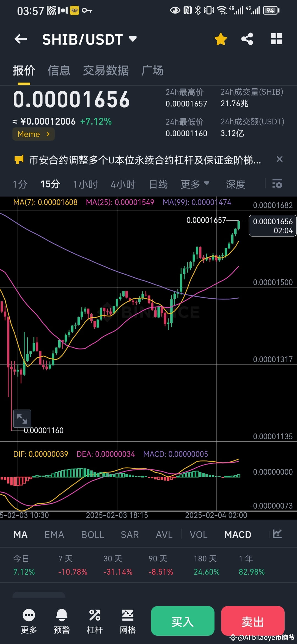Open the 深度 depth chart view
The width and height of the screenshot is (297, 644).
tap(235, 184)
